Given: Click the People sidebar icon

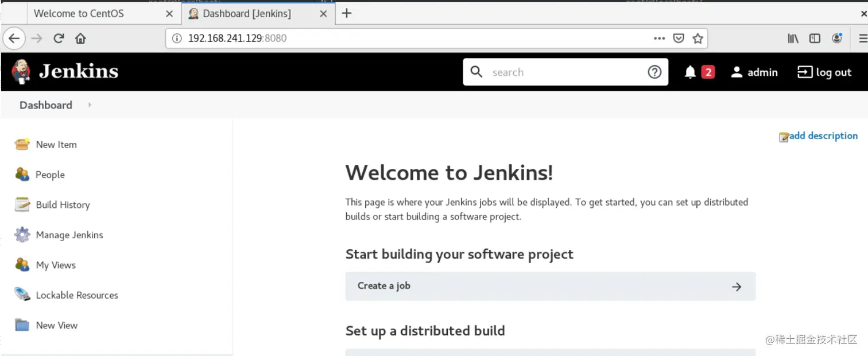Looking at the screenshot, I should click(22, 175).
